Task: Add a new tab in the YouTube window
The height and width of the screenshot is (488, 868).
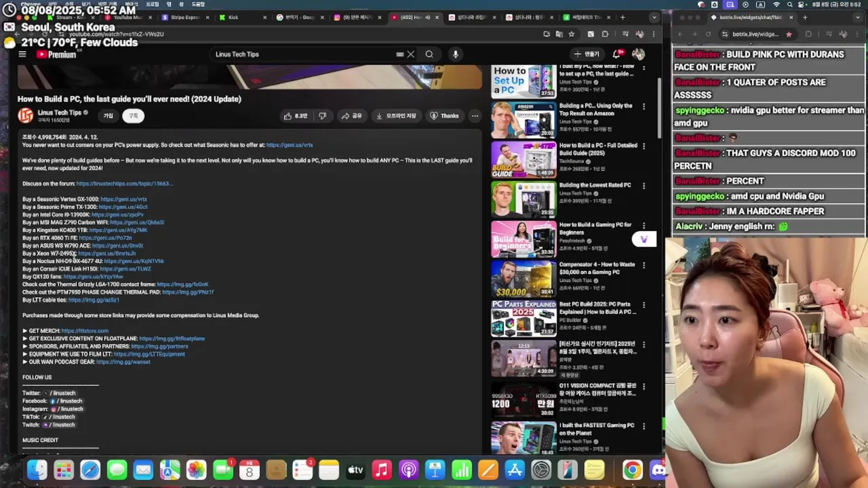Action: tap(623, 17)
